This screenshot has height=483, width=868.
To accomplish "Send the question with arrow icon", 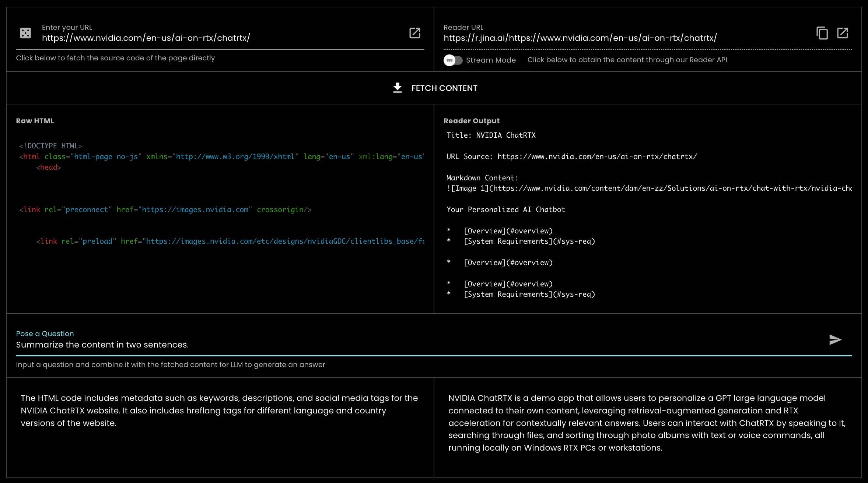I will [835, 339].
